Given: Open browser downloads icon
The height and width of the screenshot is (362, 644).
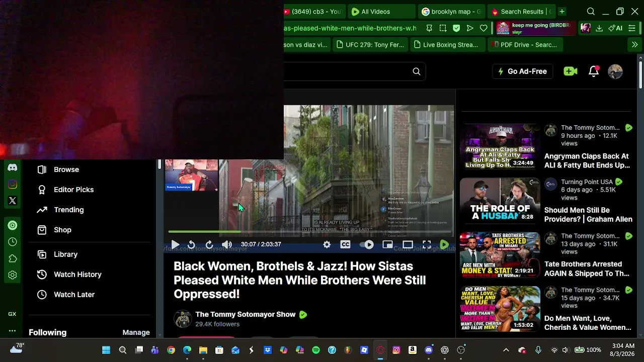Looking at the screenshot, I should 599,28.
